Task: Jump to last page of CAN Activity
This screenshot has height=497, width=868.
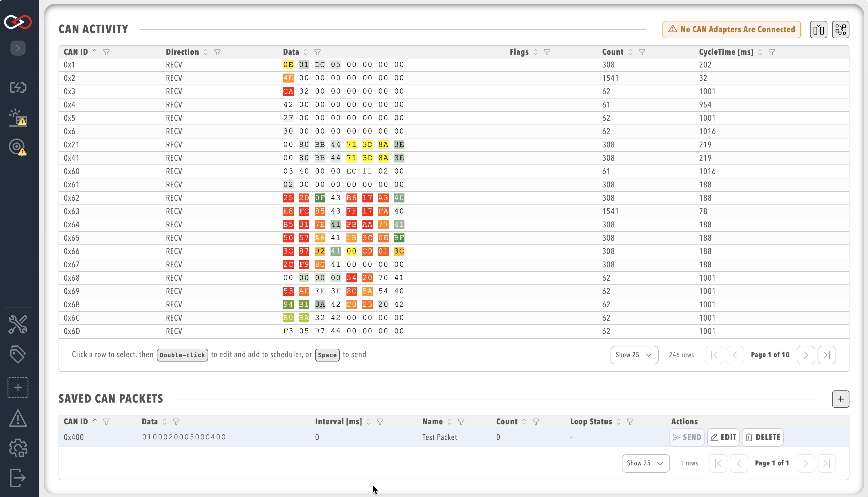Action: click(x=827, y=355)
